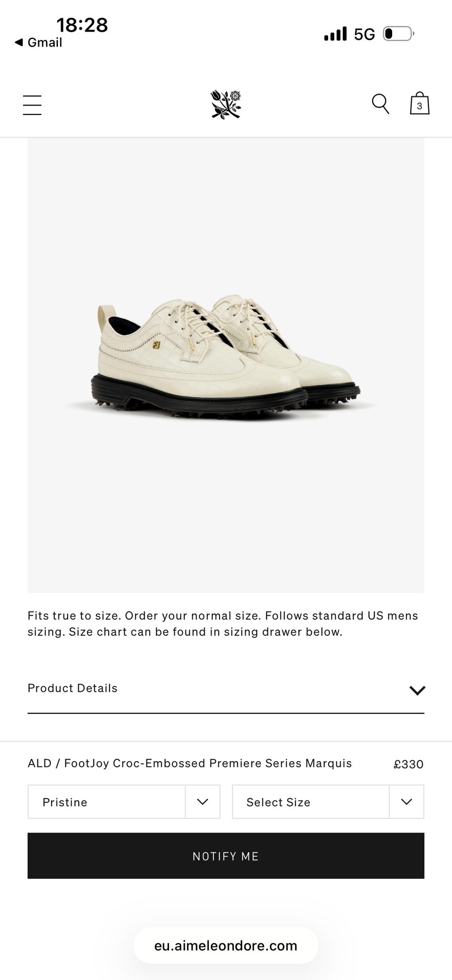Tap the 18:28 clock in status bar

point(82,25)
